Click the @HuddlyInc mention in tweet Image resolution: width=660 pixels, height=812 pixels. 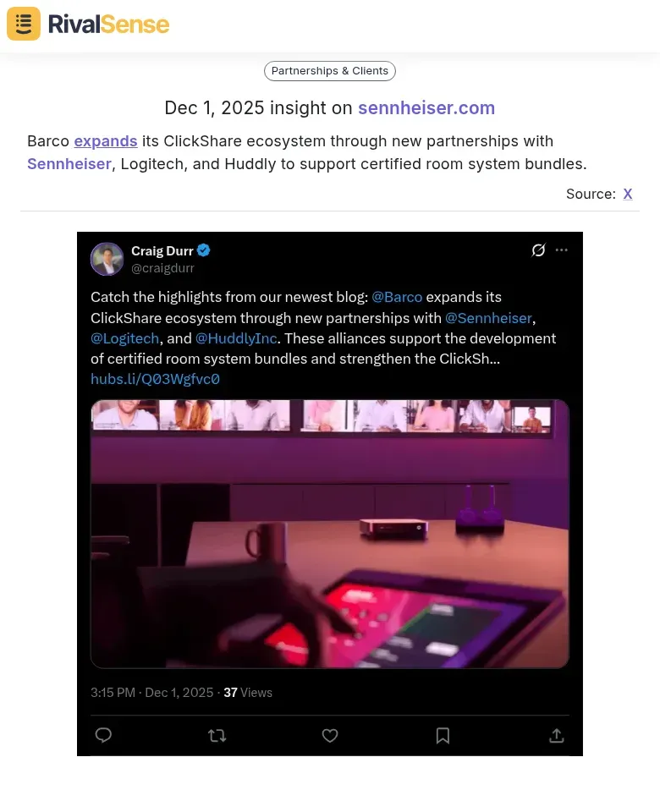click(236, 338)
